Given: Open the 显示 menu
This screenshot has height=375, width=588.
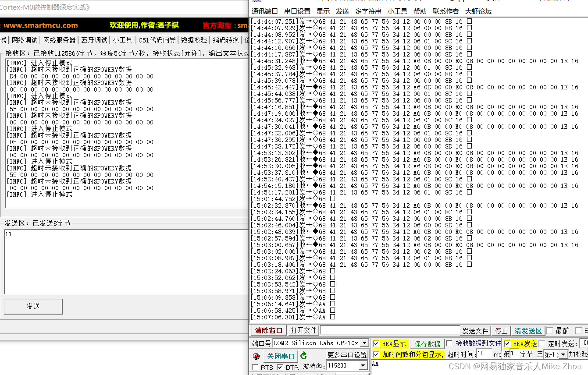Looking at the screenshot, I should tap(323, 11).
